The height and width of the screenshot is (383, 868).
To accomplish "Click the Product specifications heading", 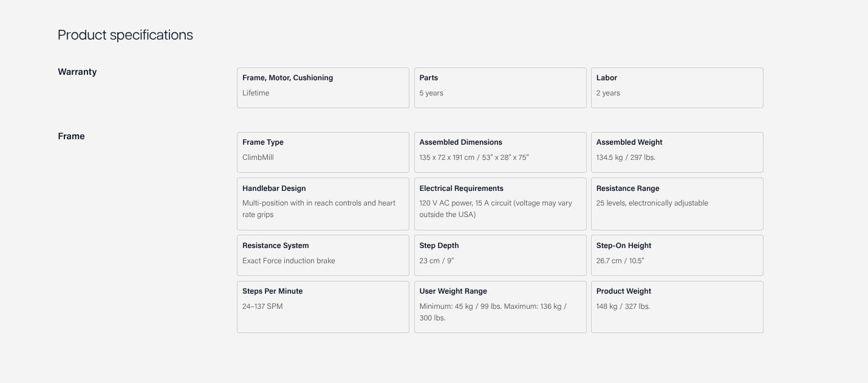I will [x=125, y=35].
